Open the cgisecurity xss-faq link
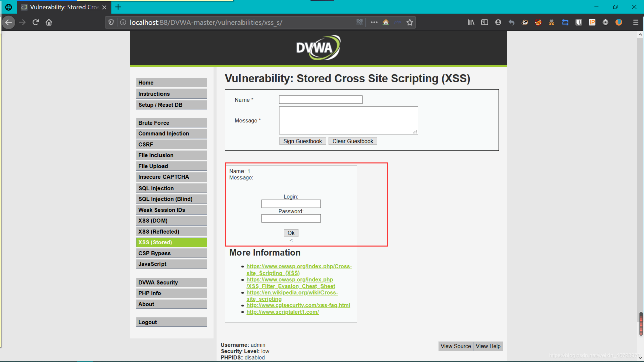This screenshot has height=362, width=644. [x=298, y=305]
